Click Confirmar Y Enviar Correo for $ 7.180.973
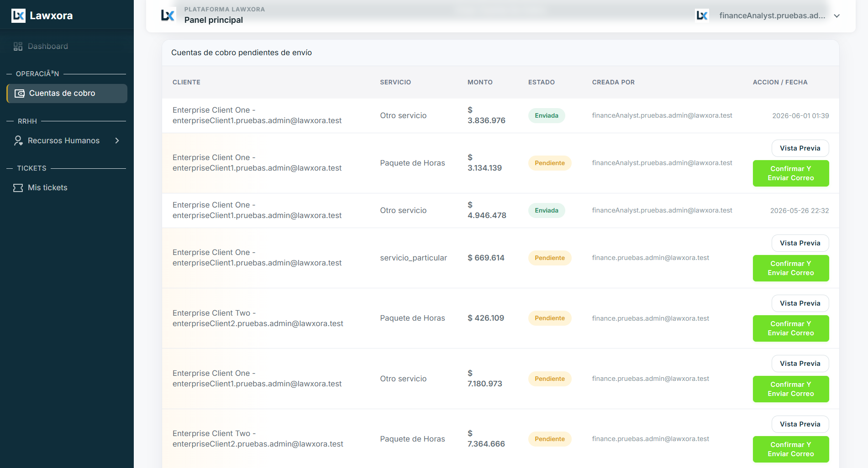The height and width of the screenshot is (468, 868). 791,389
